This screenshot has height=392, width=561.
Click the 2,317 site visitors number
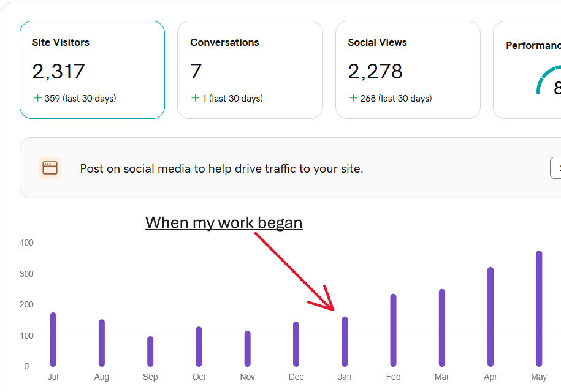pyautogui.click(x=58, y=72)
